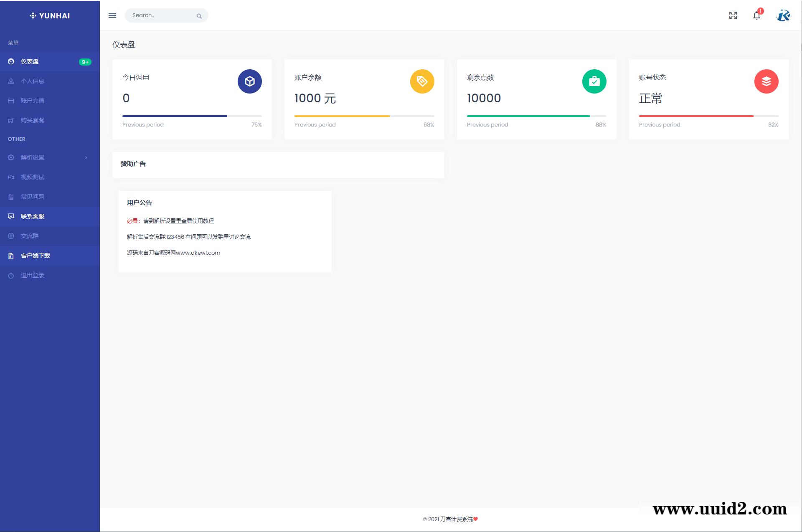Click the 退出登录 logout icon
Viewport: 802px width, 532px height.
11,275
